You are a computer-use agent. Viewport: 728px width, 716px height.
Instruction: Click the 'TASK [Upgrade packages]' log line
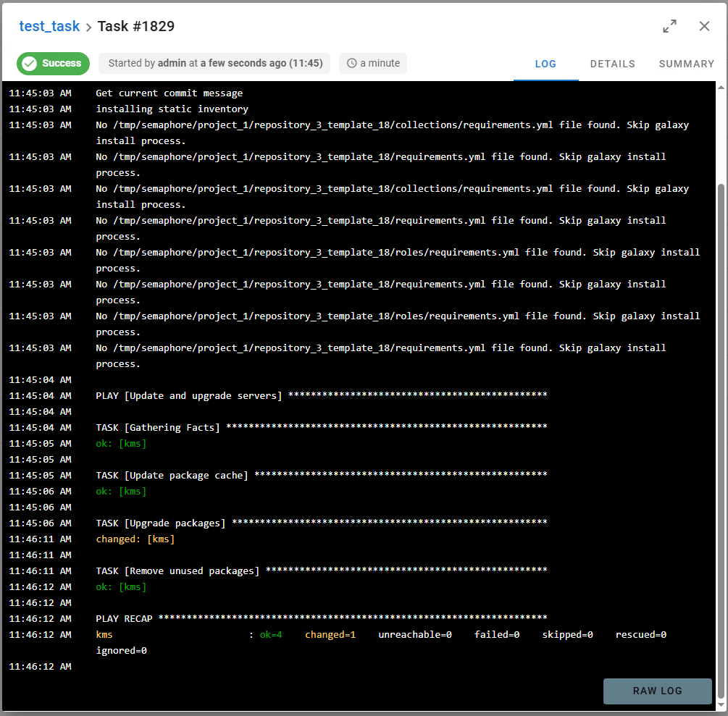coord(161,523)
